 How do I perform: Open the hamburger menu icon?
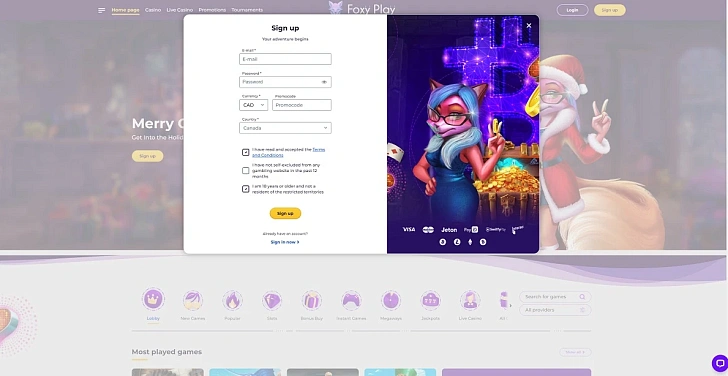[102, 10]
